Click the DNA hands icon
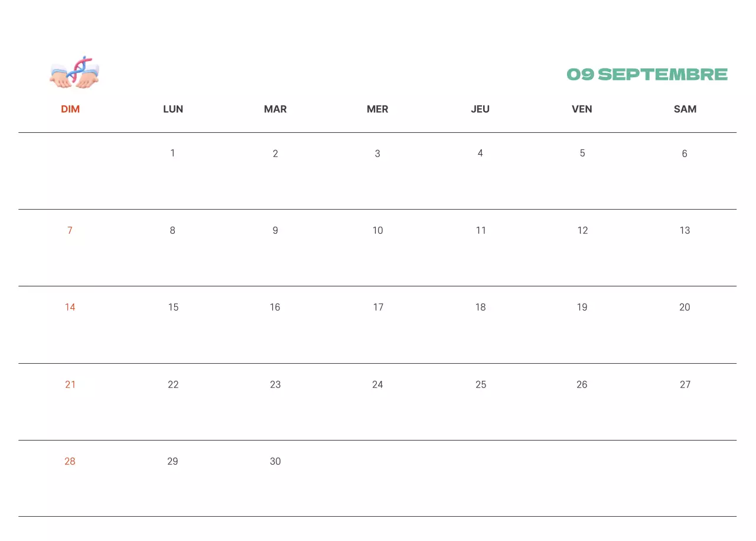 [74, 73]
